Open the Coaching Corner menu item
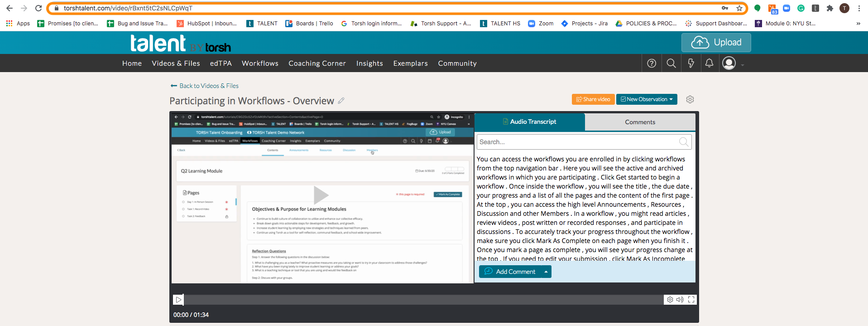 point(317,63)
